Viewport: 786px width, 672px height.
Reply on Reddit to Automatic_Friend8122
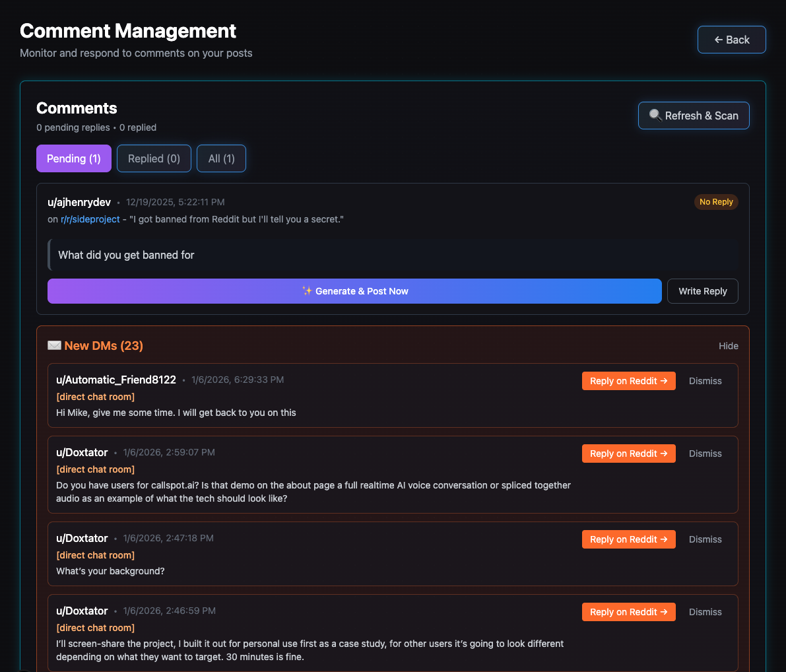[628, 381]
